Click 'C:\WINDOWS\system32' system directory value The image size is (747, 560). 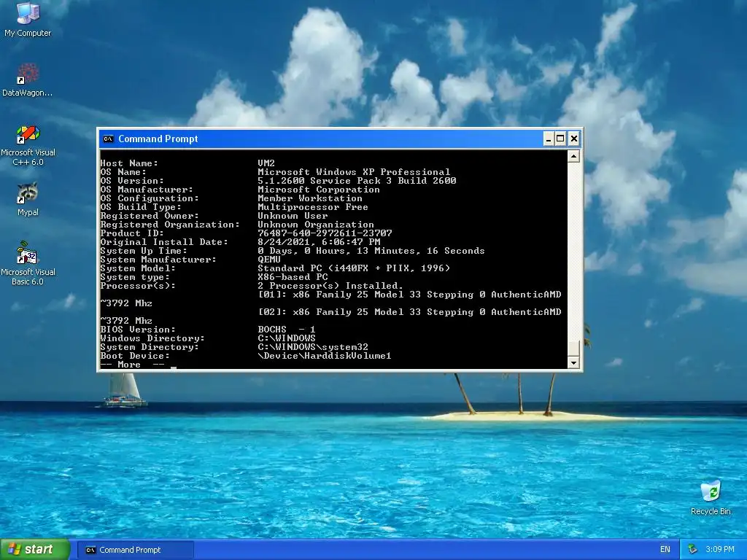(x=313, y=347)
